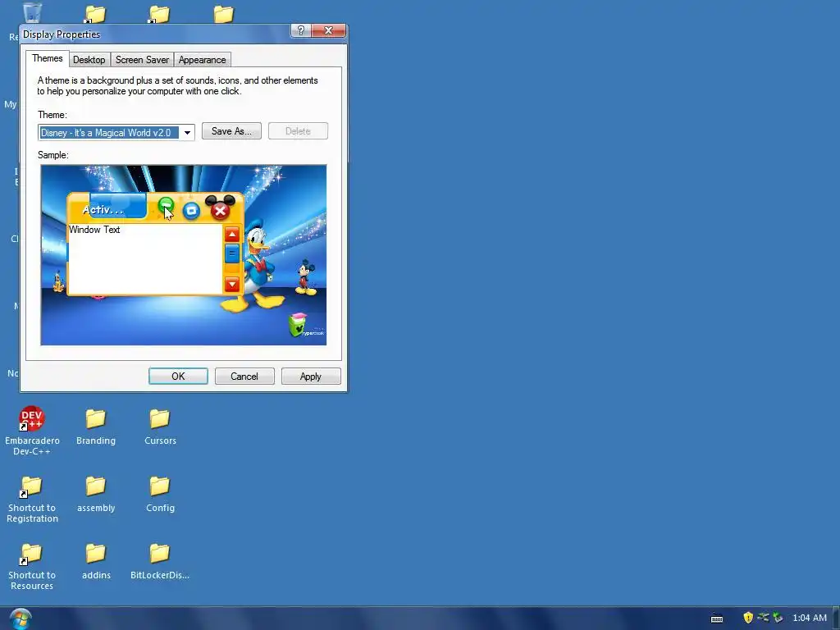Switch to the Desktop tab

coord(89,60)
